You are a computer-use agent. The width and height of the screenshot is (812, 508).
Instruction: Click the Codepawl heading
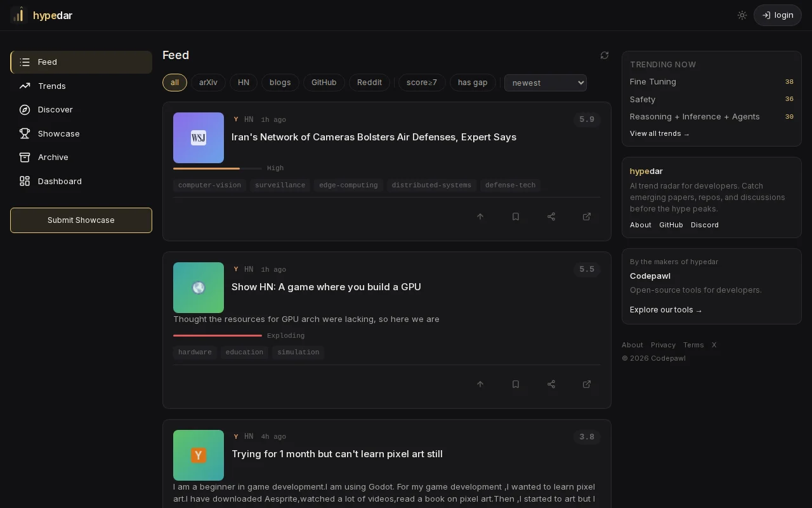(650, 276)
